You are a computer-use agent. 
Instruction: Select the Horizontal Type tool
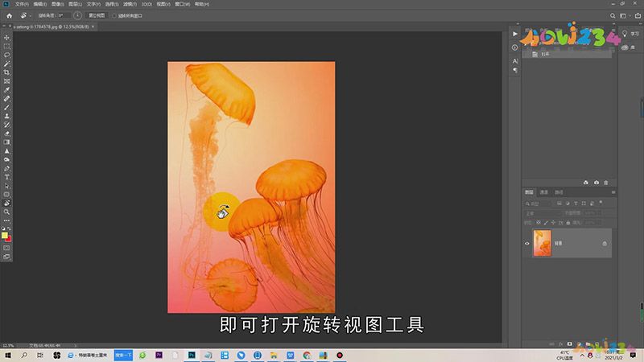pos(6,177)
